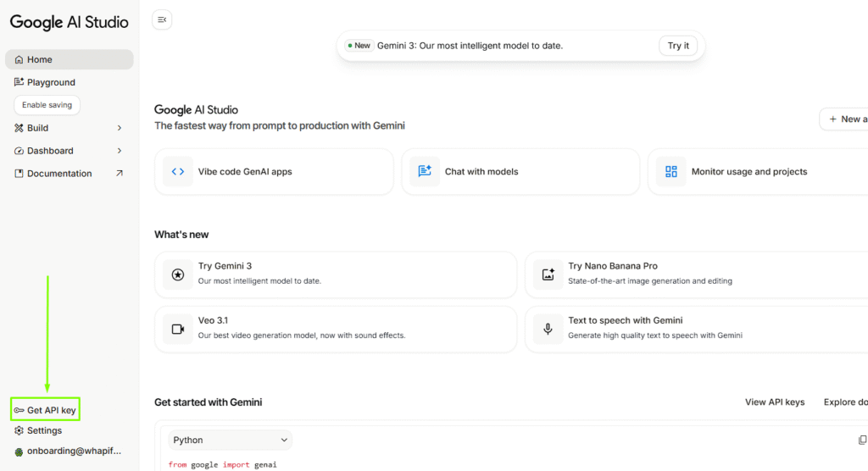
Task: Click Enable saving button
Action: point(47,104)
